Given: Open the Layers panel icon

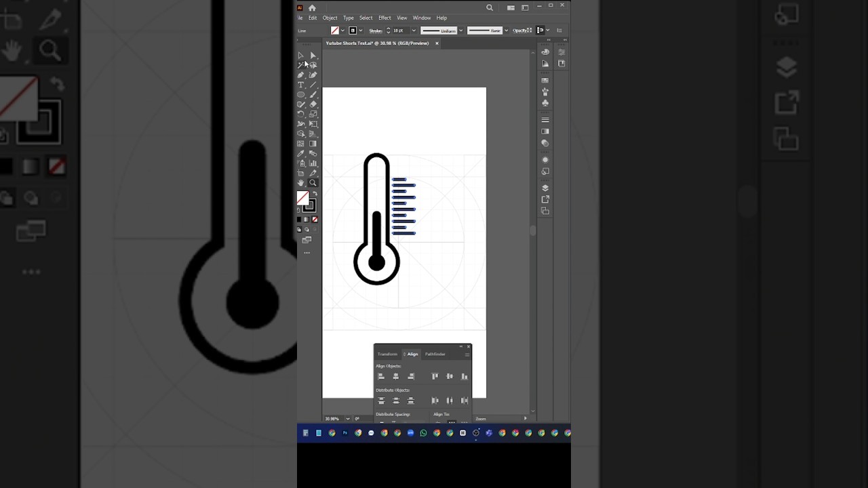Looking at the screenshot, I should click(545, 187).
